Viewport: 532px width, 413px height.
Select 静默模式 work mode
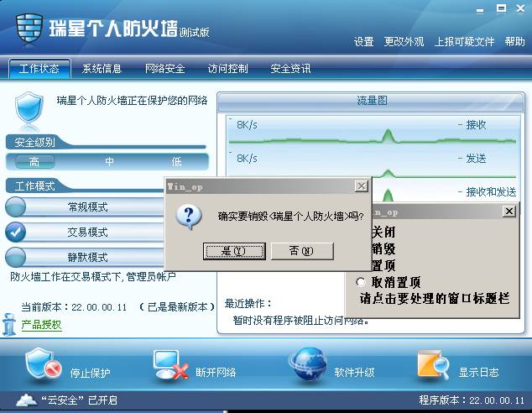click(85, 257)
